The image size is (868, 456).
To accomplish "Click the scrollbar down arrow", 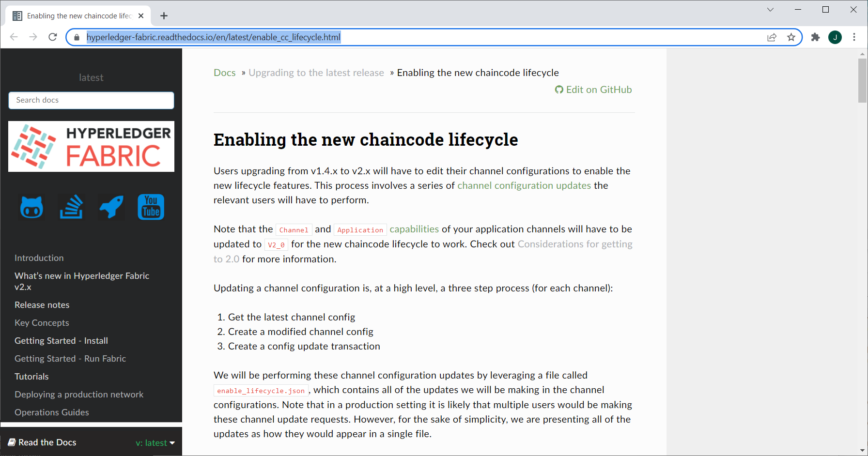I will click(x=862, y=451).
